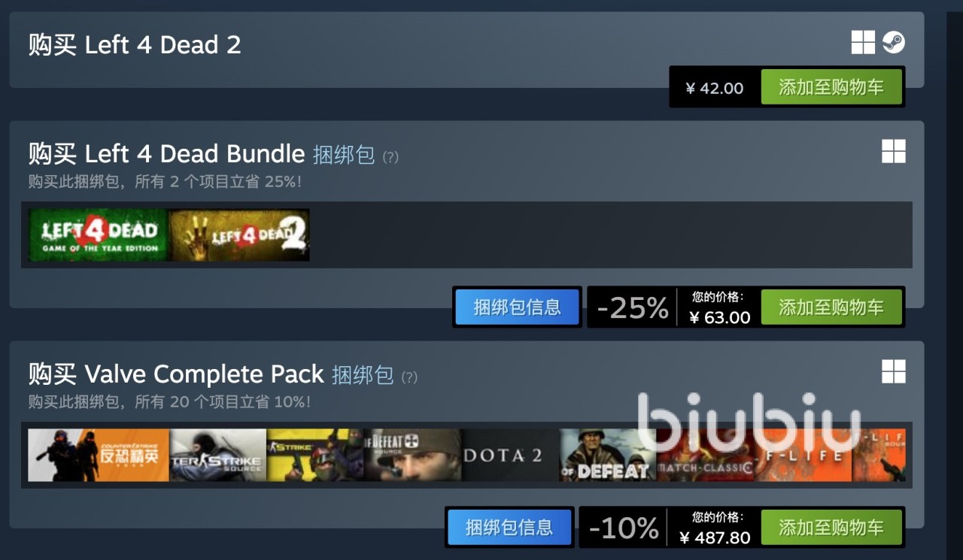
Task: Click the Windows icon in Left 4 Dead 2 row
Action: (863, 43)
